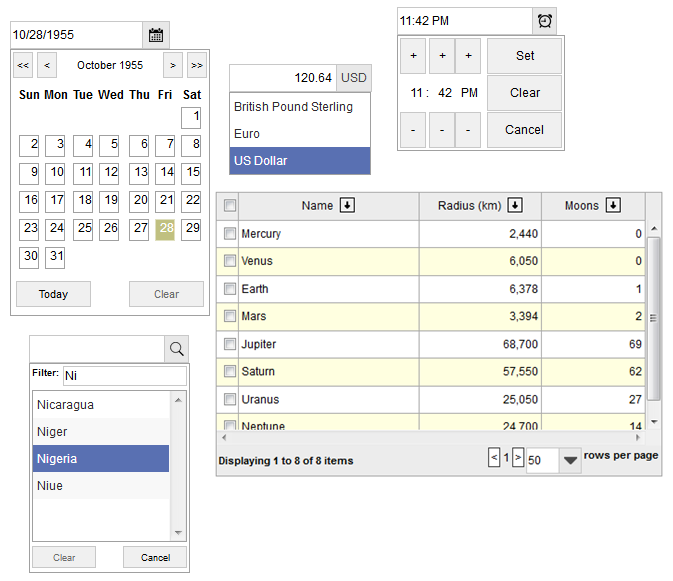Click Clear button in calendar
This screenshot has height=581, width=673.
point(167,294)
